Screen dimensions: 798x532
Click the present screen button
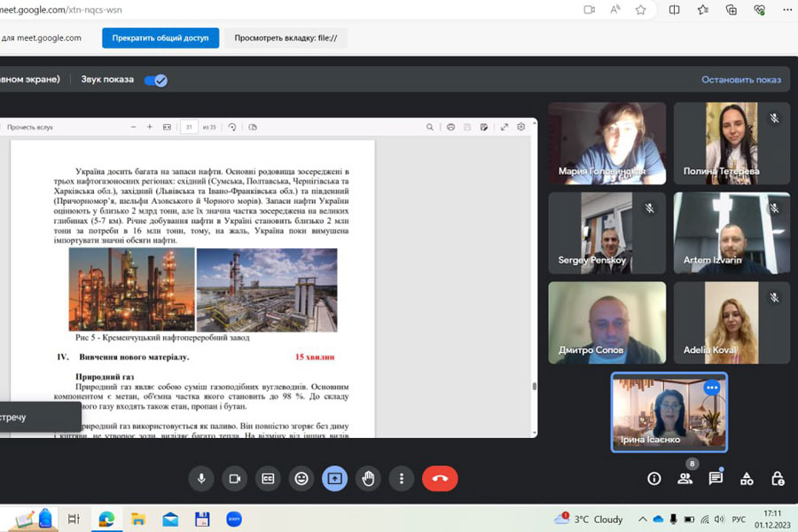(335, 479)
